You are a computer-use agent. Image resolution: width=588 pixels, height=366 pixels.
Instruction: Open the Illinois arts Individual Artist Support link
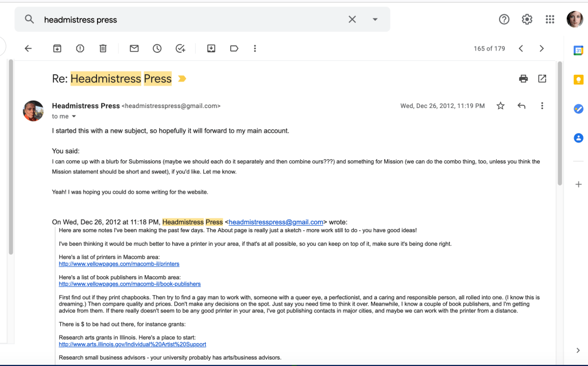132,345
